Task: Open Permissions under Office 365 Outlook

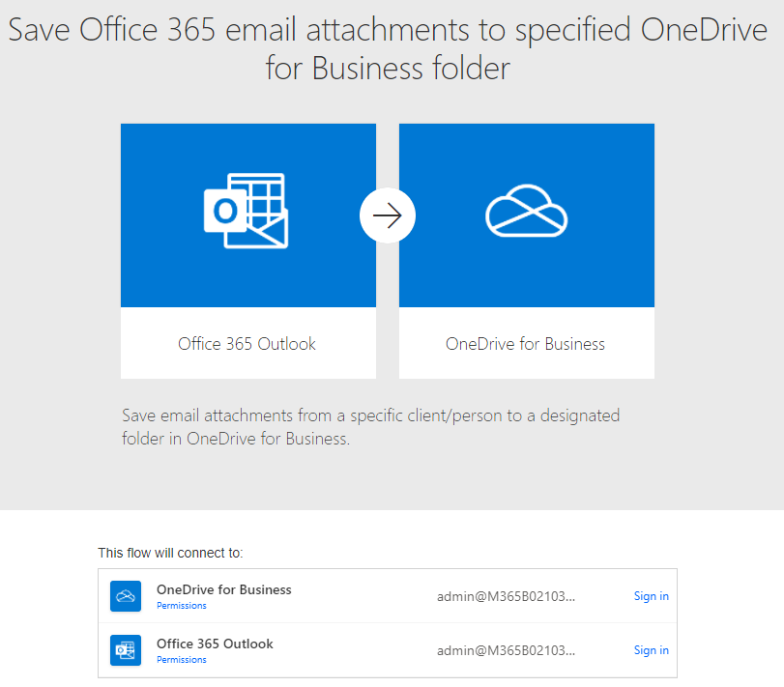Action: click(182, 660)
